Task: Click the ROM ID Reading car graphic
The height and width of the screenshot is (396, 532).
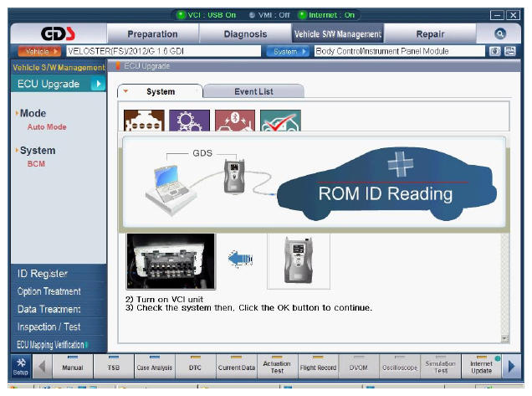Action: 386,184
